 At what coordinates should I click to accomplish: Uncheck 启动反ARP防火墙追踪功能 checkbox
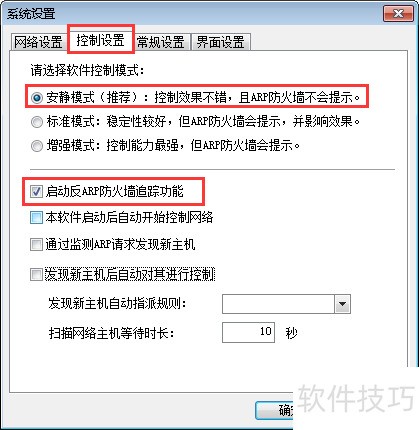pos(36,191)
